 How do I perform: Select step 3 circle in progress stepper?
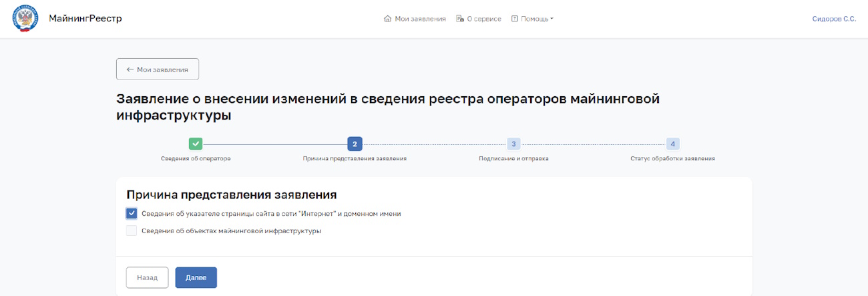pos(513,144)
